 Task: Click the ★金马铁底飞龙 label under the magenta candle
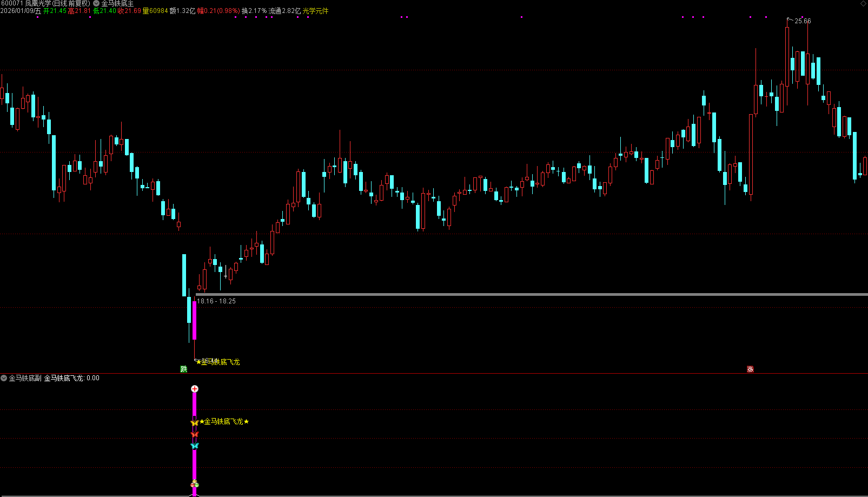(x=218, y=362)
